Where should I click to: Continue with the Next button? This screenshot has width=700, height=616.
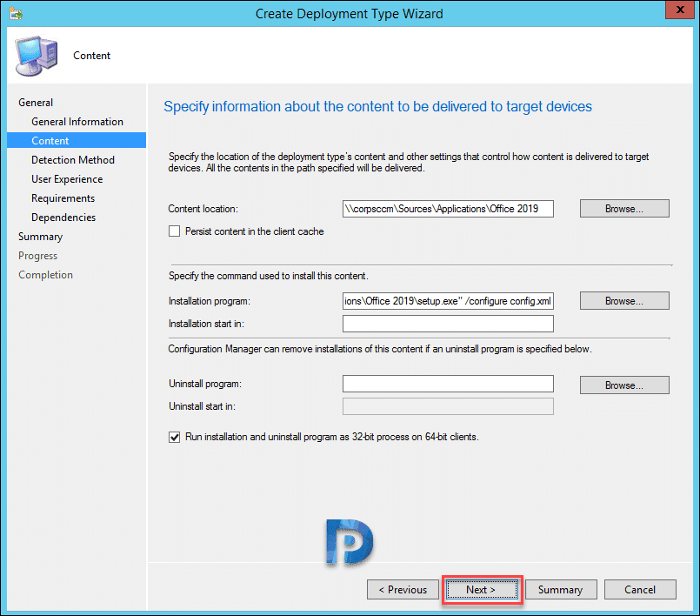pos(482,590)
